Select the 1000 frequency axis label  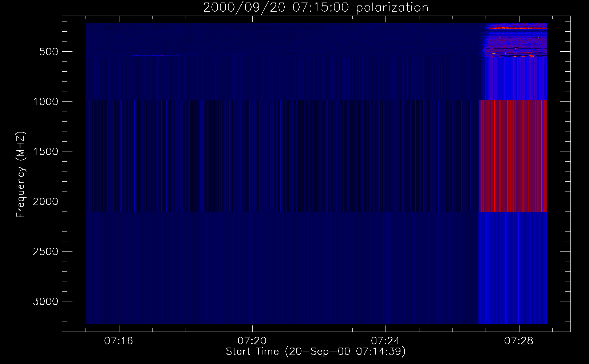(46, 102)
